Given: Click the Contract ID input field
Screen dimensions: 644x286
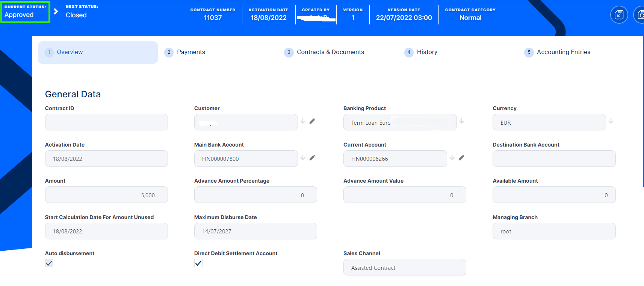Looking at the screenshot, I should point(106,122).
